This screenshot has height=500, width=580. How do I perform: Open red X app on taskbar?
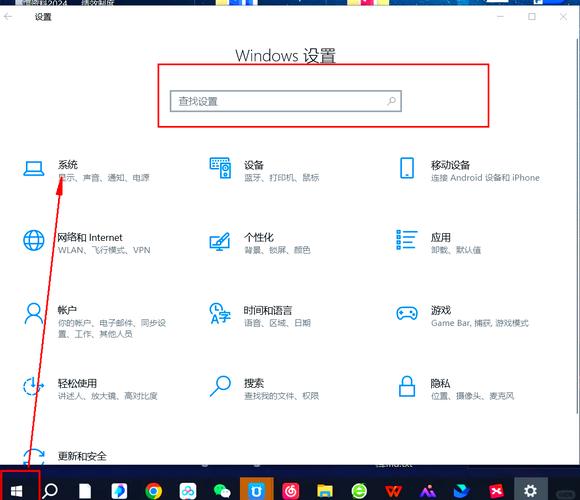click(496, 491)
